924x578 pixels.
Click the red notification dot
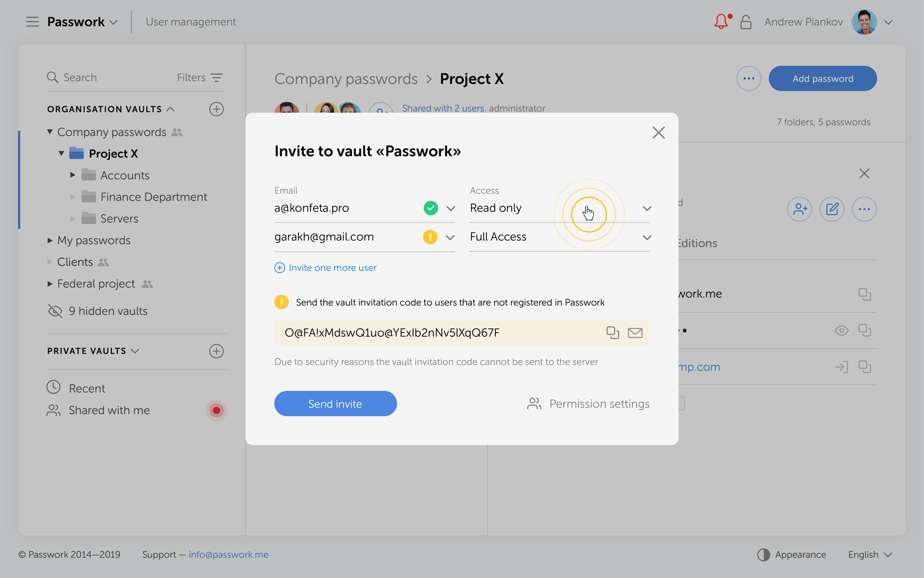217,410
